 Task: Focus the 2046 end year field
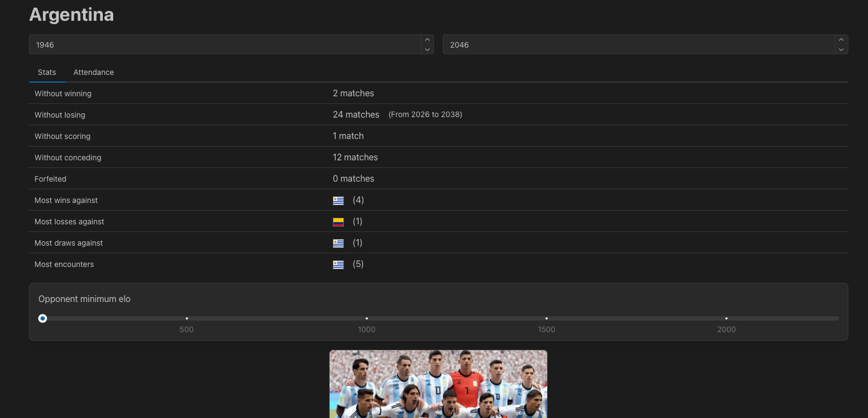[638, 45]
